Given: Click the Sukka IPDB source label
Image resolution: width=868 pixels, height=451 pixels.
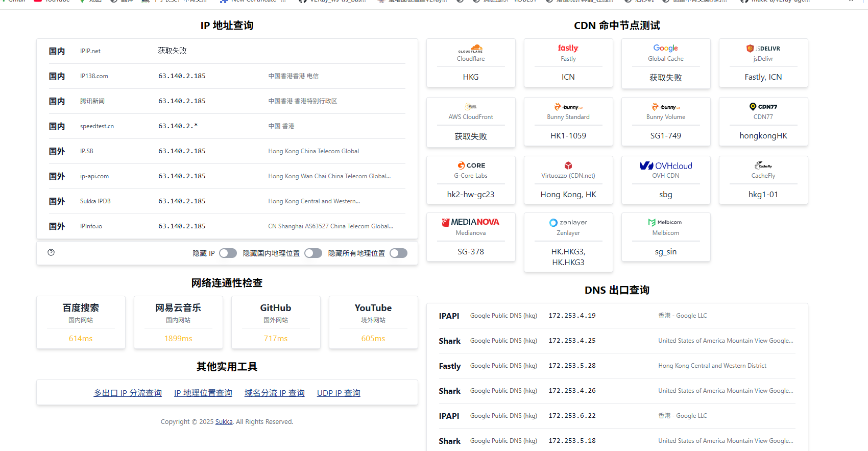Looking at the screenshot, I should click(95, 201).
